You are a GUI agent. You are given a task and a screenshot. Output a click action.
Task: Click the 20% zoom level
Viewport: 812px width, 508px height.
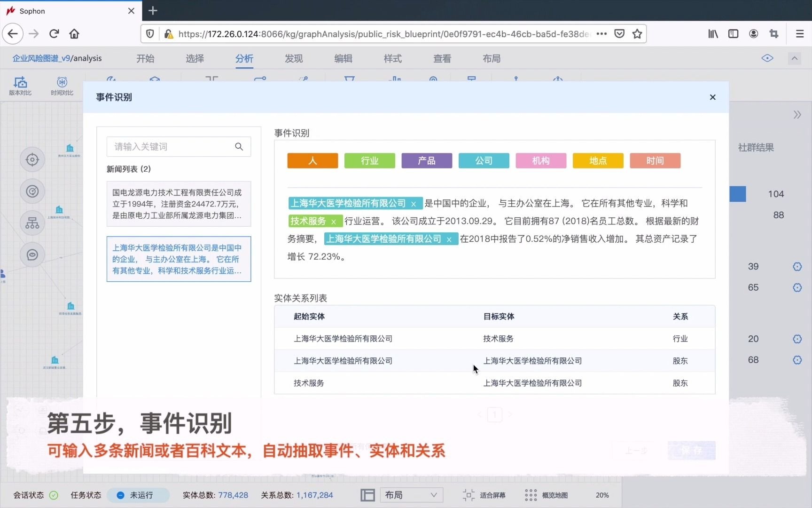(602, 495)
